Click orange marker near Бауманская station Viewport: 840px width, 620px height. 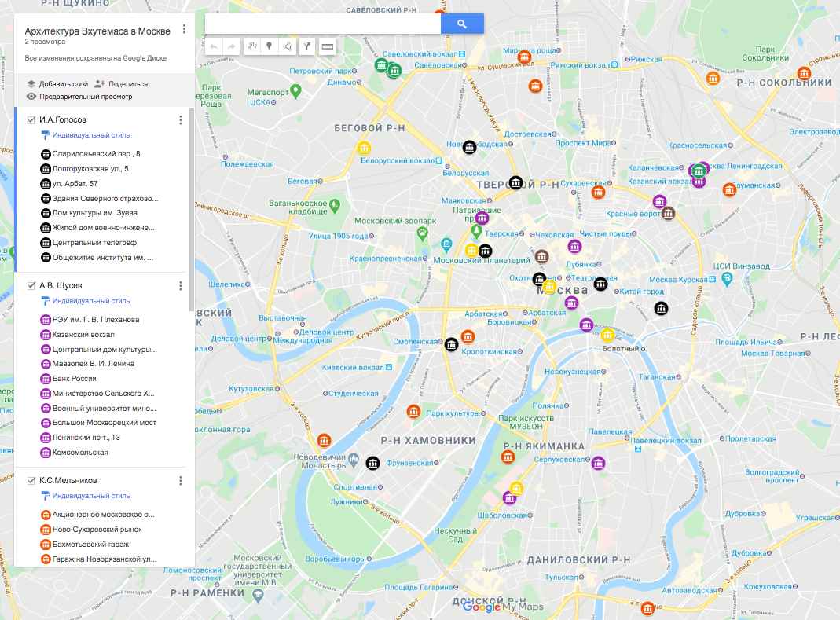coord(729,189)
